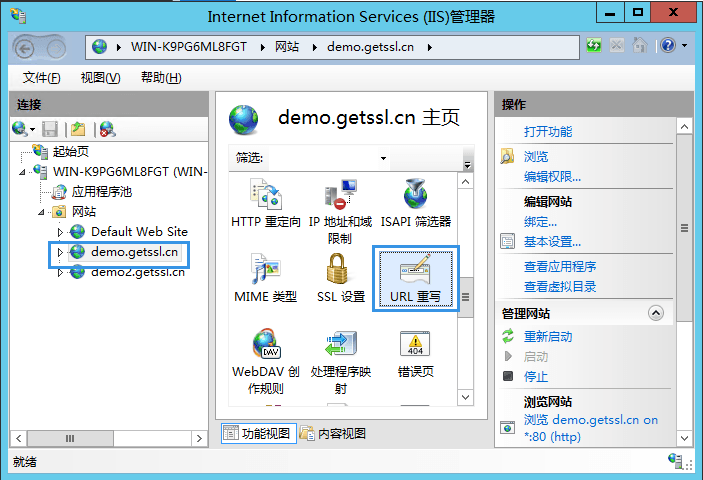Open the HTTP 重定向 feature
703x480 pixels.
click(x=265, y=203)
